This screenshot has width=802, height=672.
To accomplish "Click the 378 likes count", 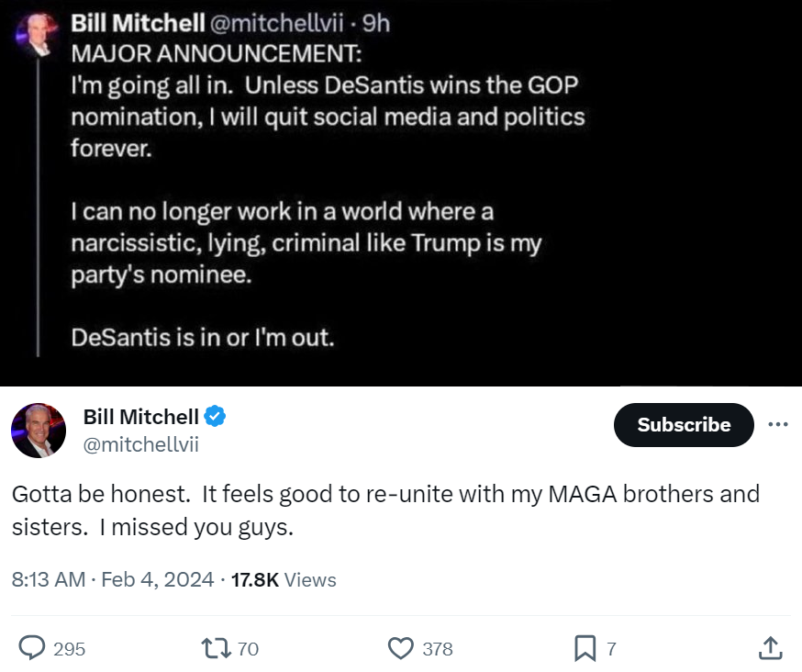I will (x=438, y=649).
